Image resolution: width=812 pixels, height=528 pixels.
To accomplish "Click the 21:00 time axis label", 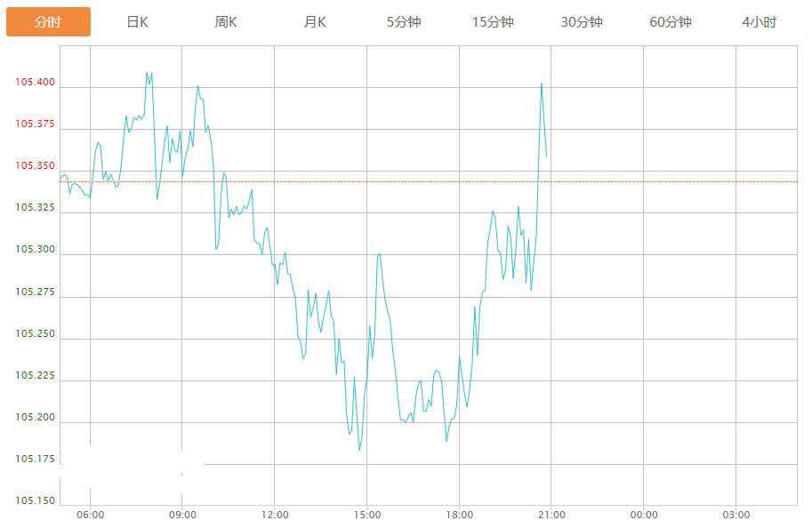I will [x=551, y=515].
